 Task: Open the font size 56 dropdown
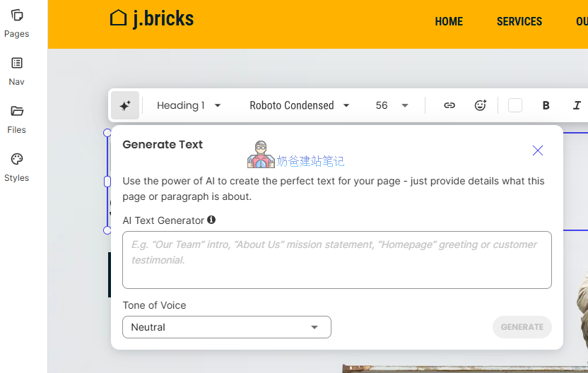(x=392, y=105)
